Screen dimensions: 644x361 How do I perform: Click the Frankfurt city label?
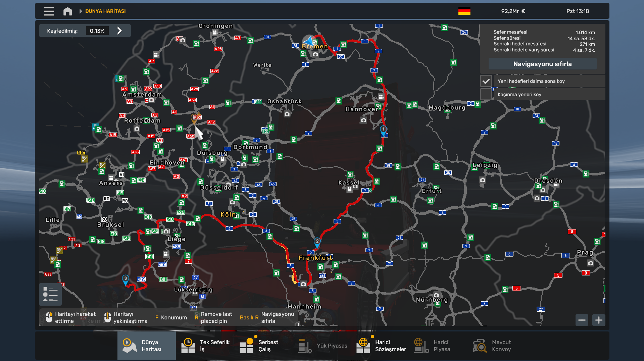pyautogui.click(x=316, y=258)
